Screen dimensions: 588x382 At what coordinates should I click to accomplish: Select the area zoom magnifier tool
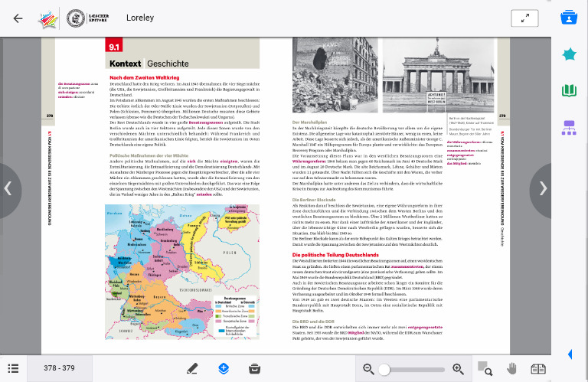(x=485, y=368)
